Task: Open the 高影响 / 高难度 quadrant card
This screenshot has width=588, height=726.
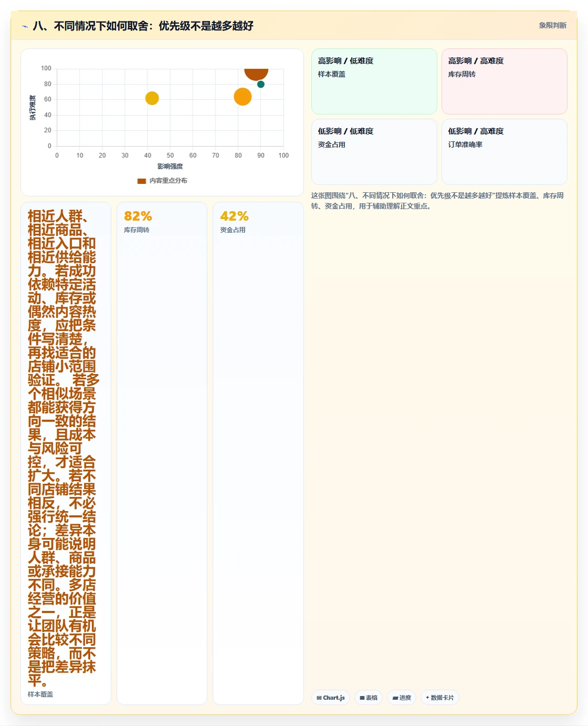Action: pos(505,81)
